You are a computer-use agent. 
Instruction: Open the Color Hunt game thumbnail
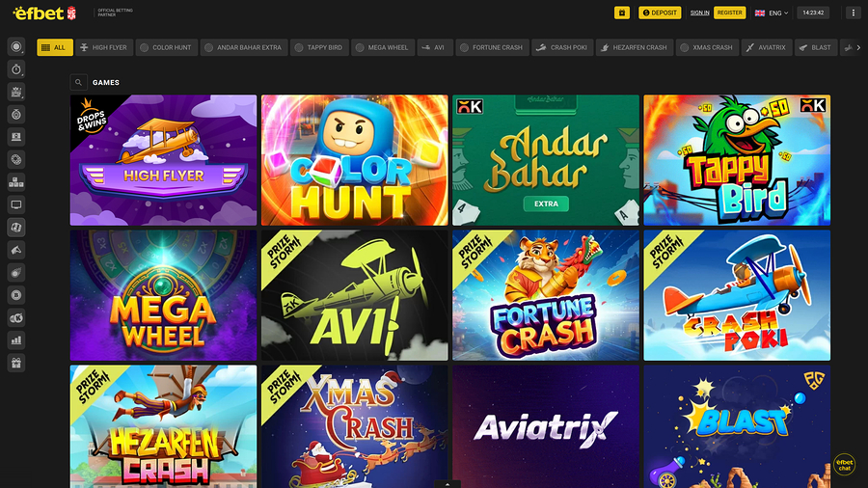coord(355,160)
